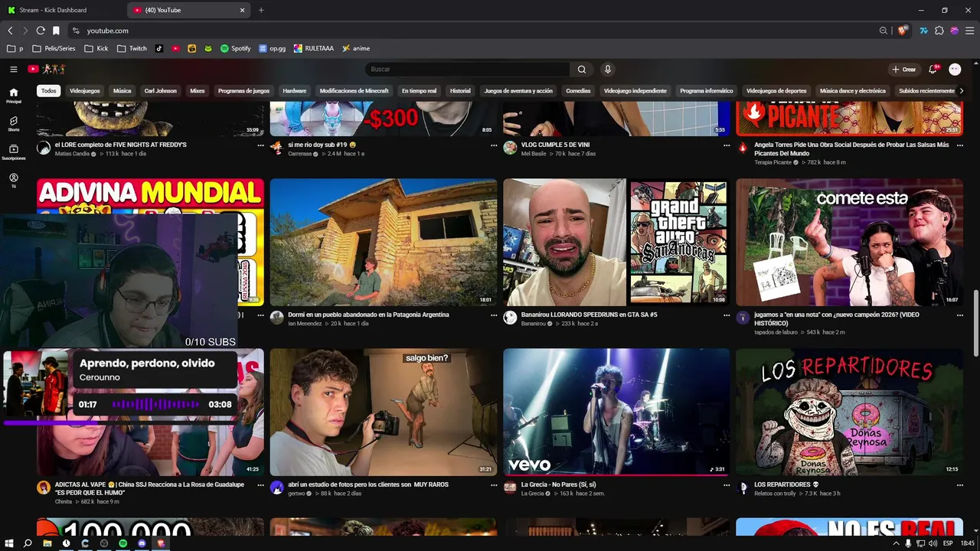
Task: Open the extensions puzzle icon
Action: click(939, 31)
